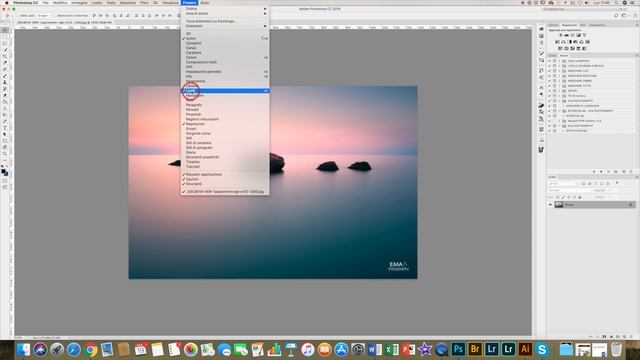640x360 pixels.
Task: Choose Canali from the Finestra menu
Action: (224, 48)
